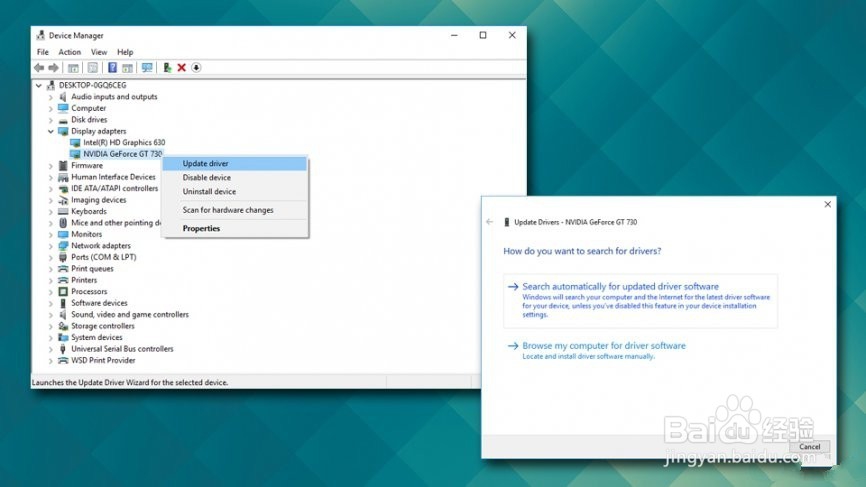Click the scan hardware monitor toolbar icon
866x487 pixels.
click(x=146, y=67)
